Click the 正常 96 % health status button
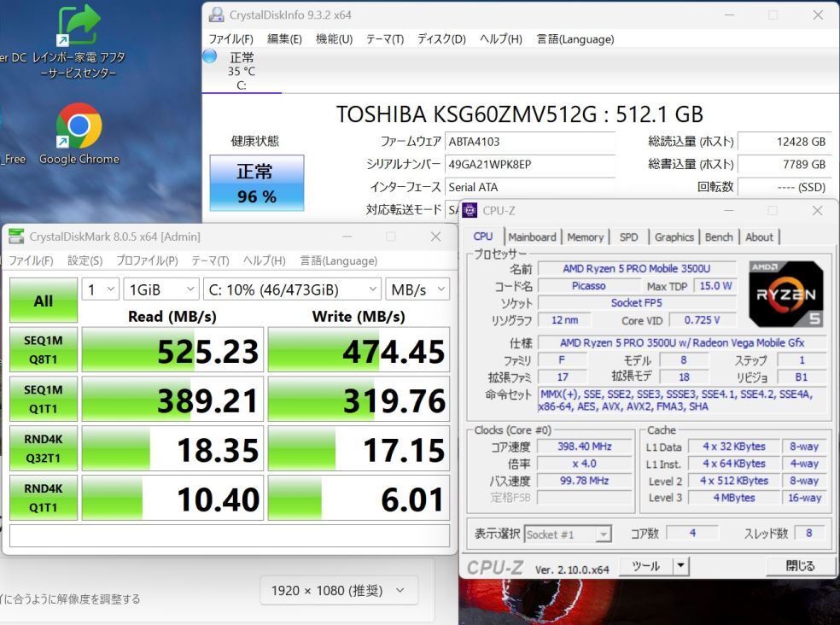This screenshot has width=840, height=625. coord(257,183)
